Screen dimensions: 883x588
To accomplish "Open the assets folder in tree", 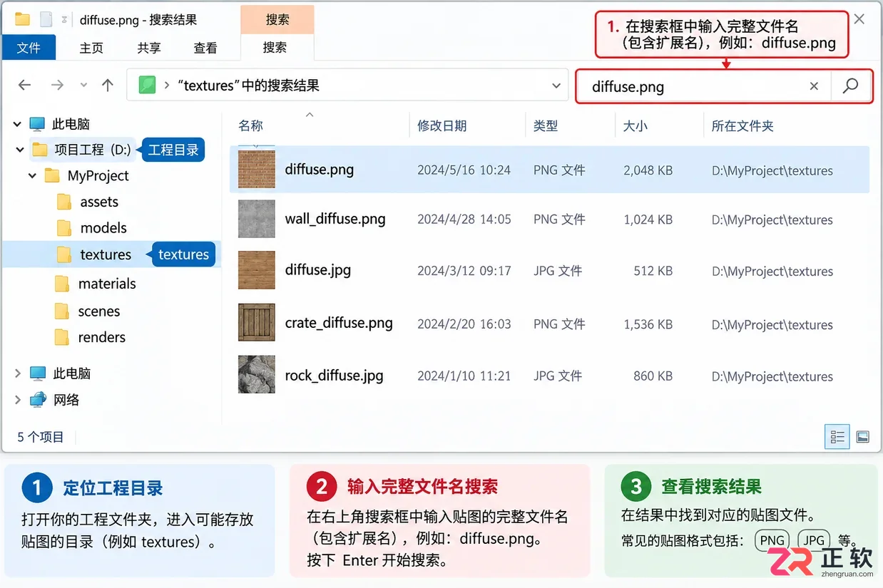I will coord(99,202).
